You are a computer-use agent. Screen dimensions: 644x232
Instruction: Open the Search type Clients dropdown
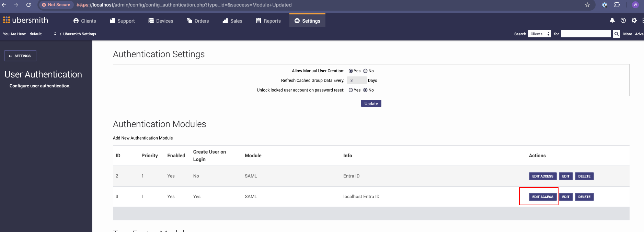539,34
